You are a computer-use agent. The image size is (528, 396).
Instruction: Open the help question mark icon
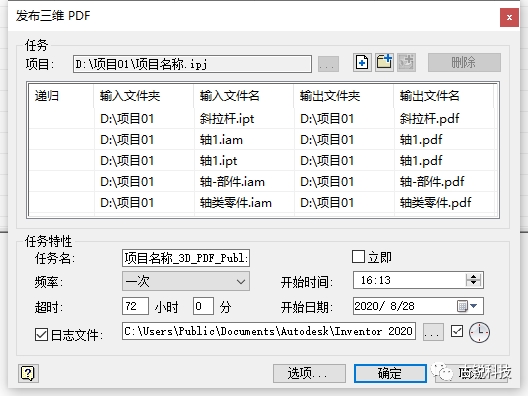28,373
